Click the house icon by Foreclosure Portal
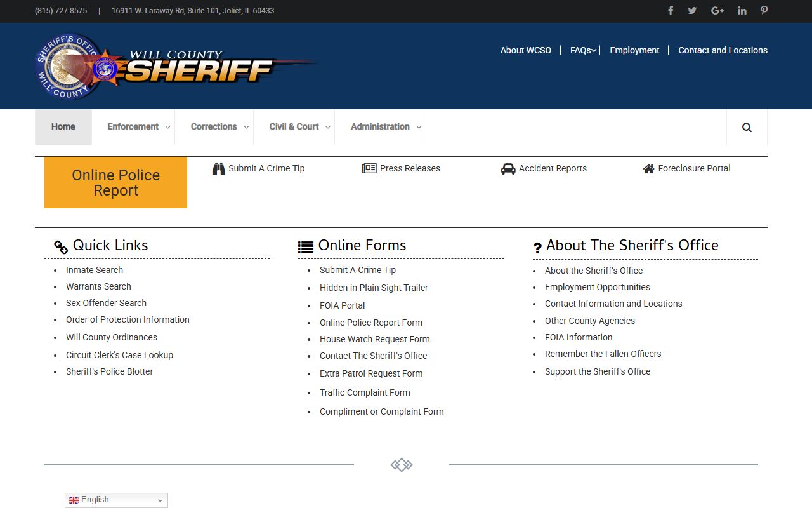The width and height of the screenshot is (812, 508). (648, 168)
